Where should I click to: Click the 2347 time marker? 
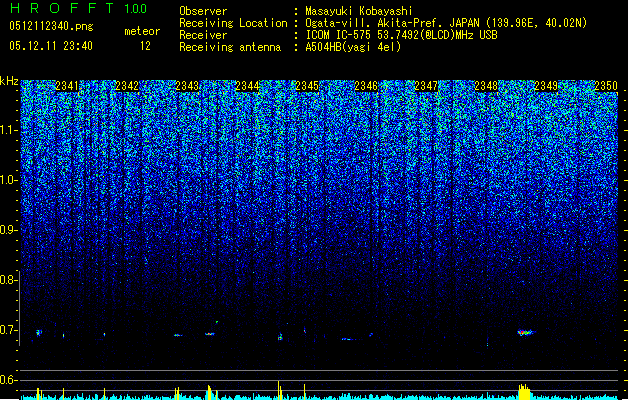pos(426,85)
